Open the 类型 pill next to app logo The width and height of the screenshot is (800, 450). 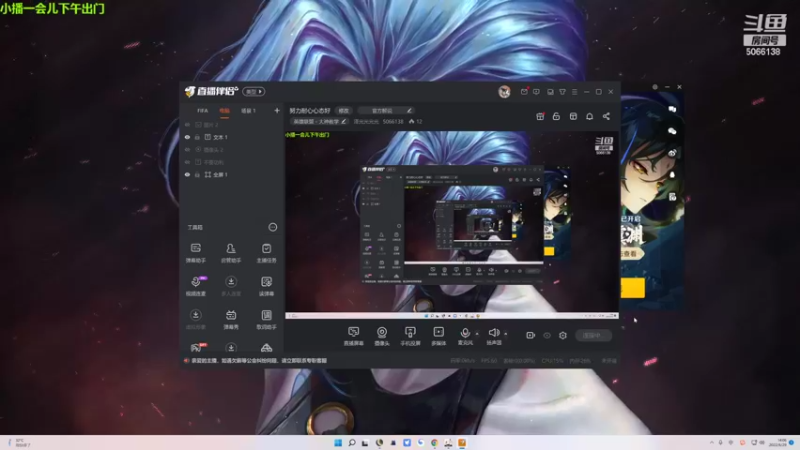point(254,92)
